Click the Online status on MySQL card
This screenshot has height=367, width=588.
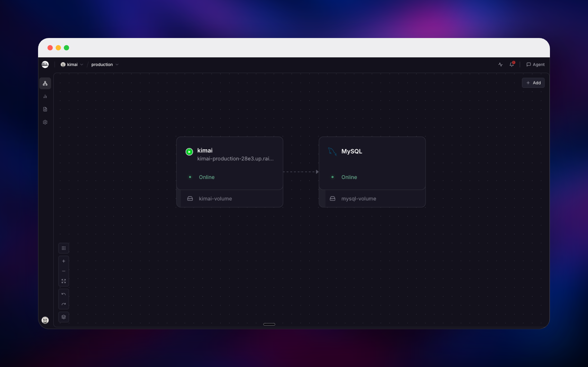click(349, 177)
